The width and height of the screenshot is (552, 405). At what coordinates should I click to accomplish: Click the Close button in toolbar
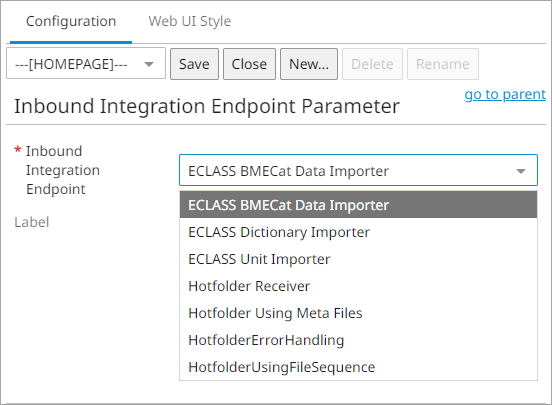[x=249, y=64]
